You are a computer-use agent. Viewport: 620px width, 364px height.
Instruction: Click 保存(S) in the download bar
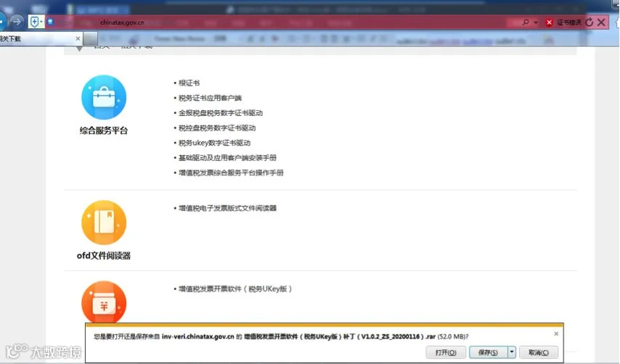(488, 352)
